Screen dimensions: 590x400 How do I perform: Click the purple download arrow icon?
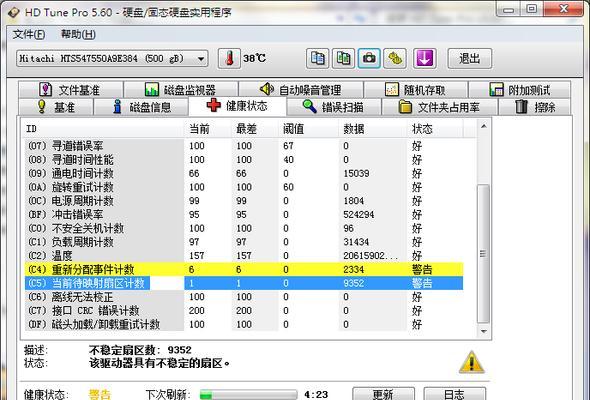425,59
